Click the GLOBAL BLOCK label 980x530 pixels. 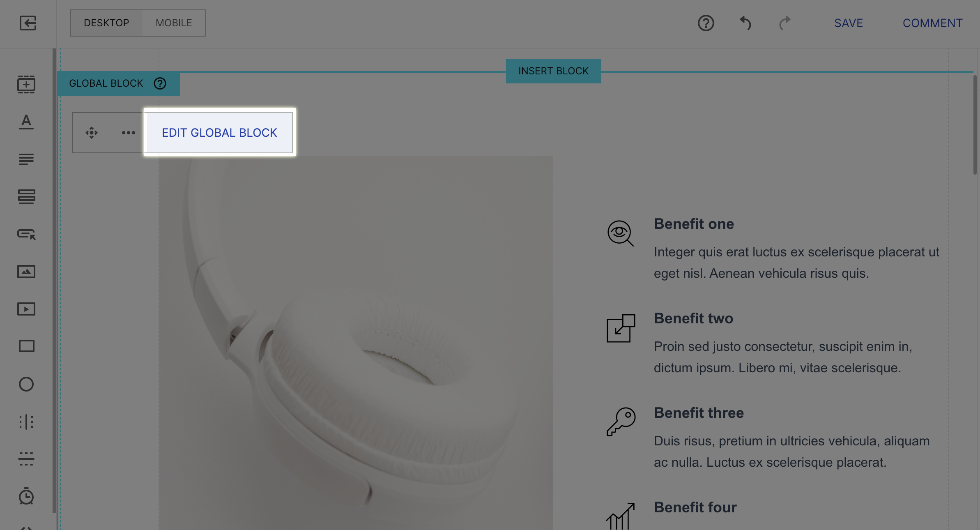tap(106, 83)
